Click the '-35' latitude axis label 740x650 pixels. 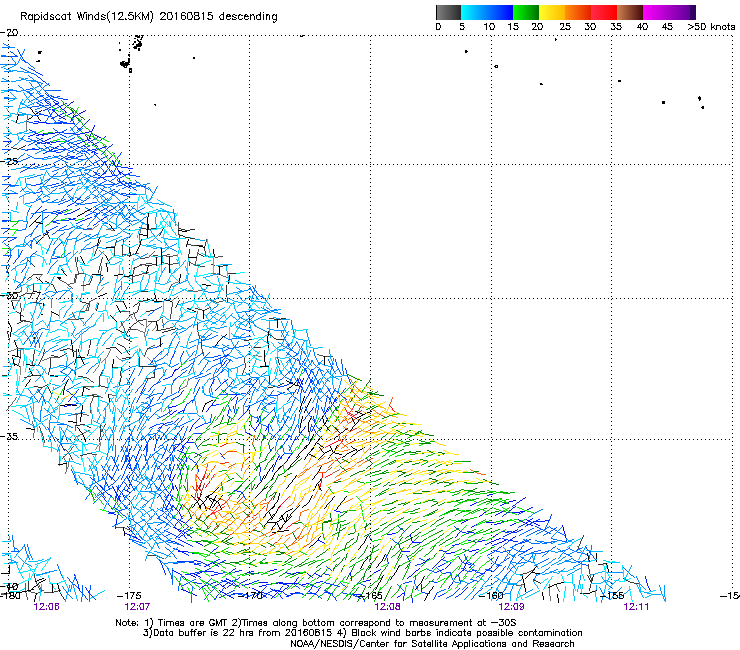9,436
